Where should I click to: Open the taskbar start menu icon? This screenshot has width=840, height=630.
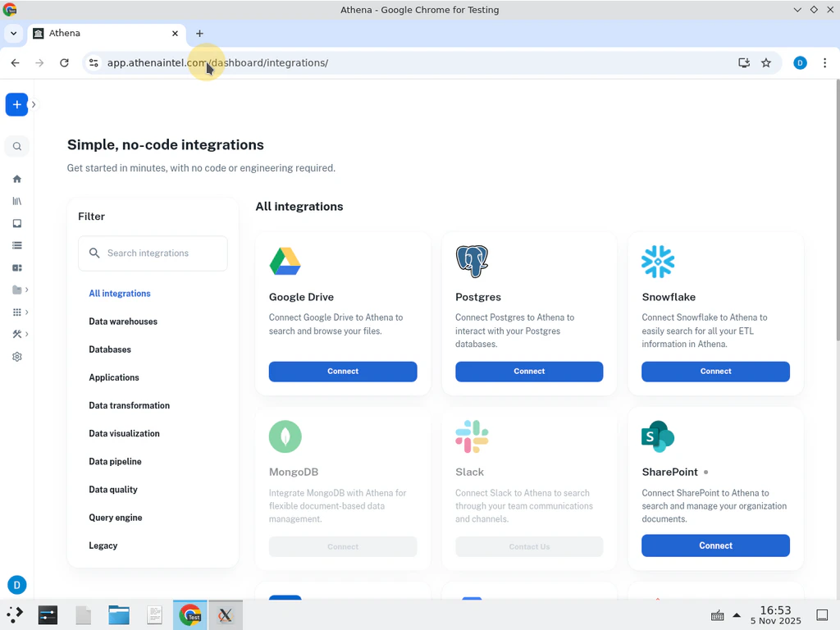click(15, 615)
